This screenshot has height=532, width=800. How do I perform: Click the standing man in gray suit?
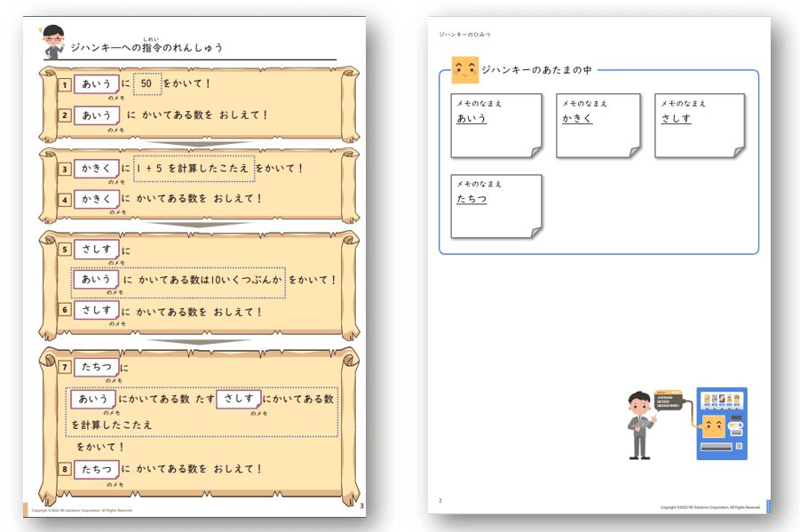coord(640,425)
